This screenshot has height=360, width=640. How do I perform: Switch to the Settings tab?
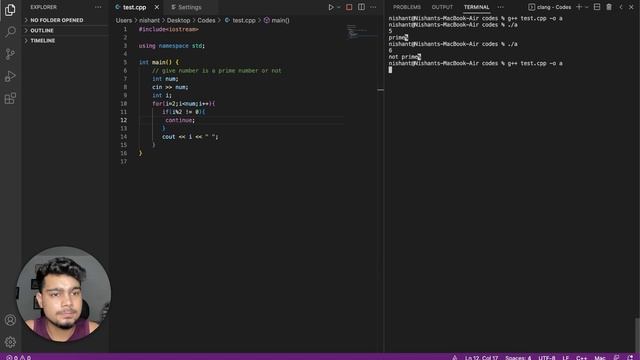click(x=190, y=7)
